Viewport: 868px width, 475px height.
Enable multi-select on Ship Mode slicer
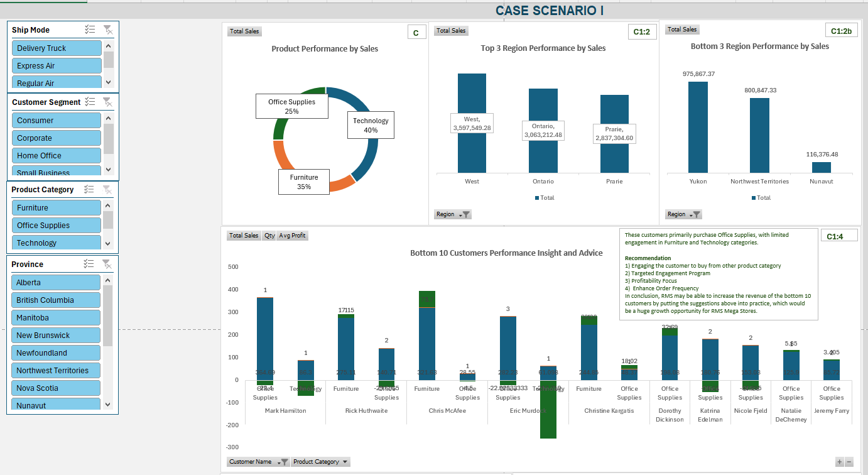(x=90, y=30)
